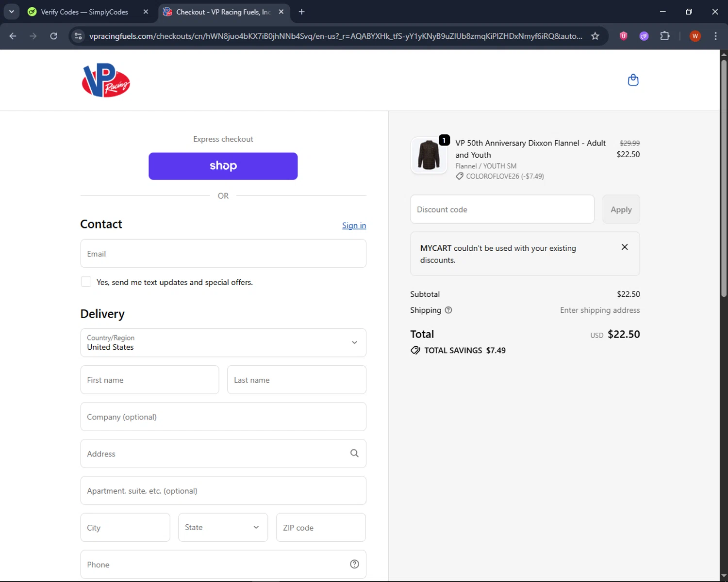Bookmark this page with star icon
728x582 pixels.
[595, 36]
